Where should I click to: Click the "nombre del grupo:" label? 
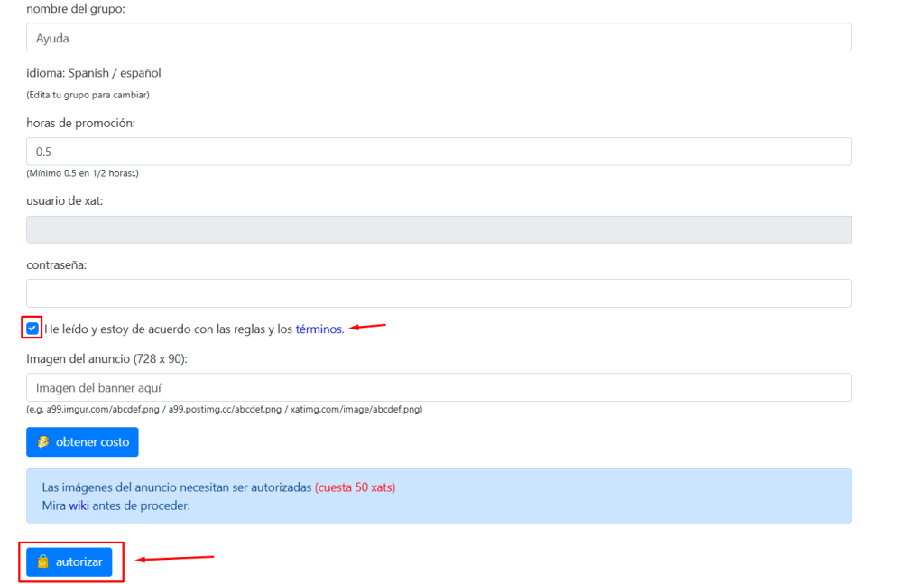[x=76, y=9]
